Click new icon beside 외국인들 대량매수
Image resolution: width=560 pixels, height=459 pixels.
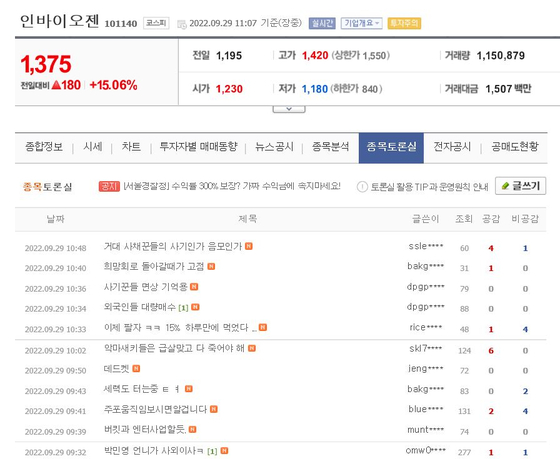(195, 307)
